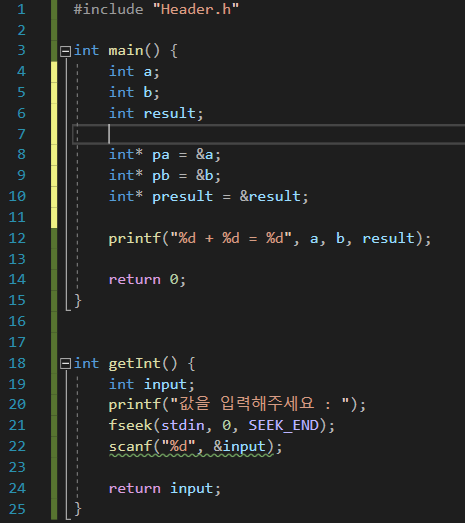The width and height of the screenshot is (465, 523).
Task: Click the 'SEEK_END' macro
Action: (284, 426)
